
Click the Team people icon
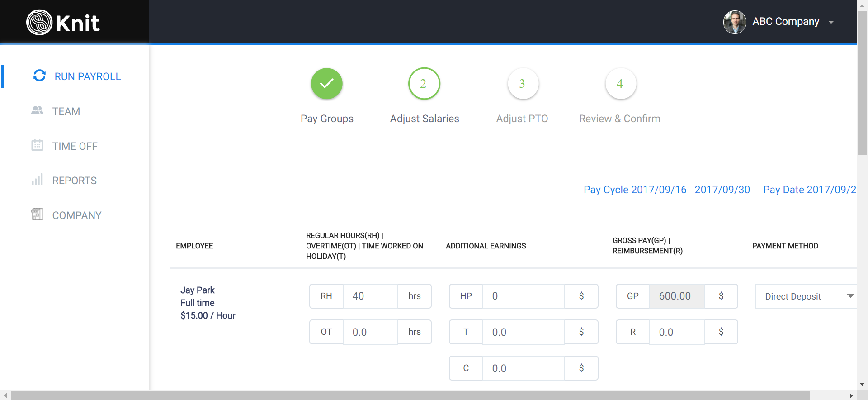pos(37,110)
